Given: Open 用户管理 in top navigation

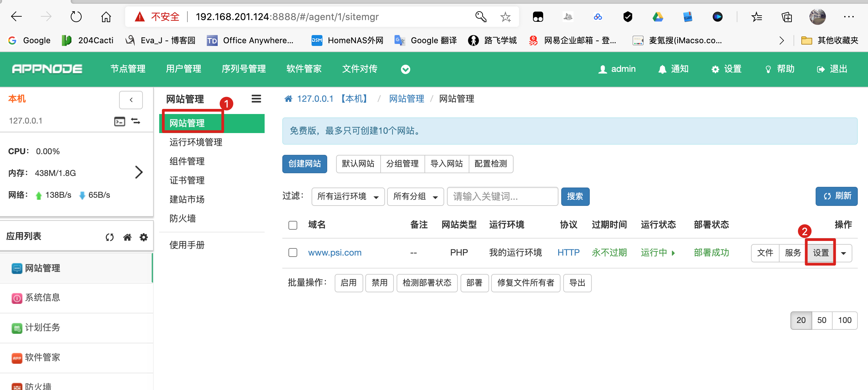Looking at the screenshot, I should tap(184, 69).
